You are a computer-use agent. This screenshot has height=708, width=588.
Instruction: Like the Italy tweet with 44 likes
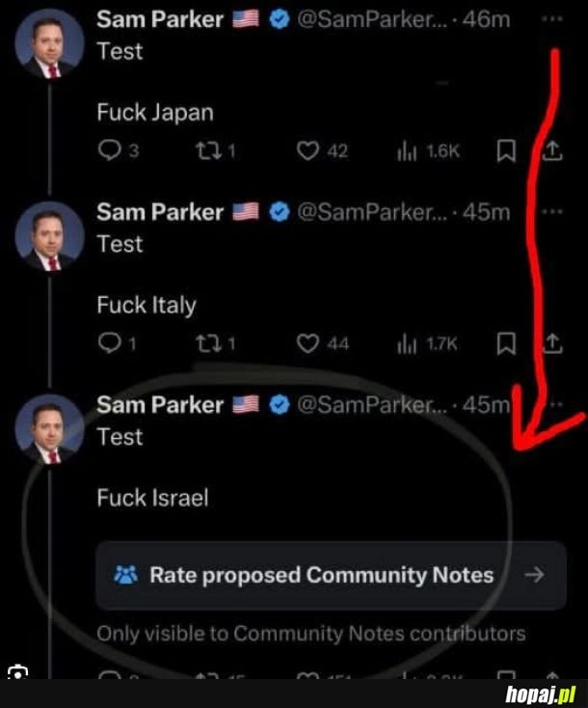[307, 343]
